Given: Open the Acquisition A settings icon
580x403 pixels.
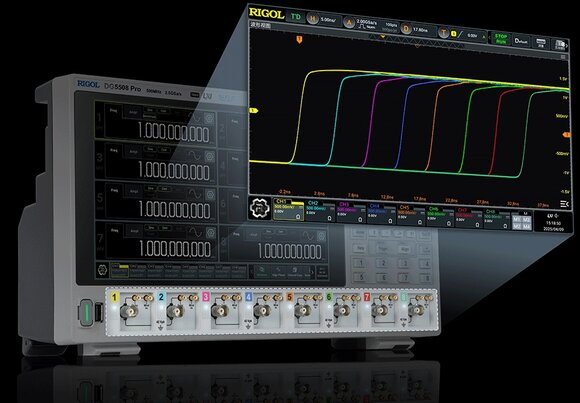Looking at the screenshot, I should (348, 22).
